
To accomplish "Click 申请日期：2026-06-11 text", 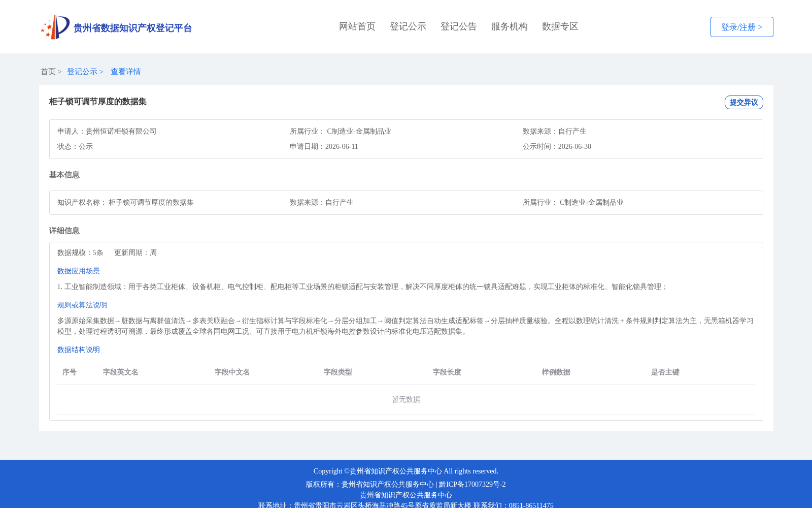I will click(324, 146).
